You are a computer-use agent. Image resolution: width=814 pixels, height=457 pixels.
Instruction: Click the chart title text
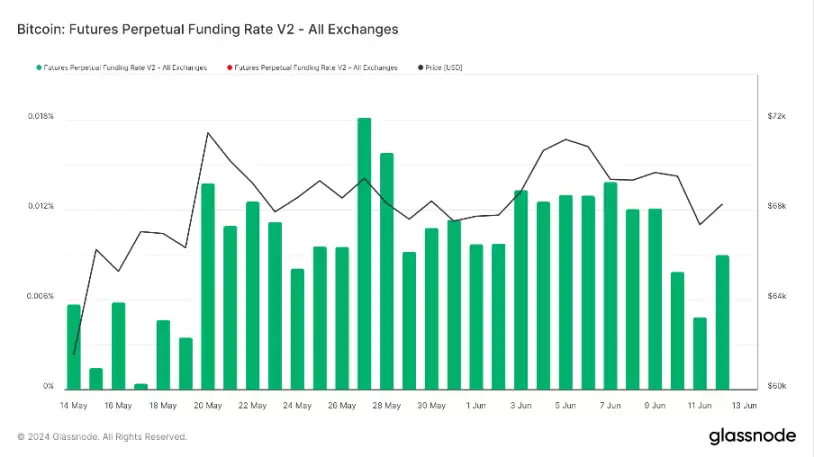click(x=208, y=30)
